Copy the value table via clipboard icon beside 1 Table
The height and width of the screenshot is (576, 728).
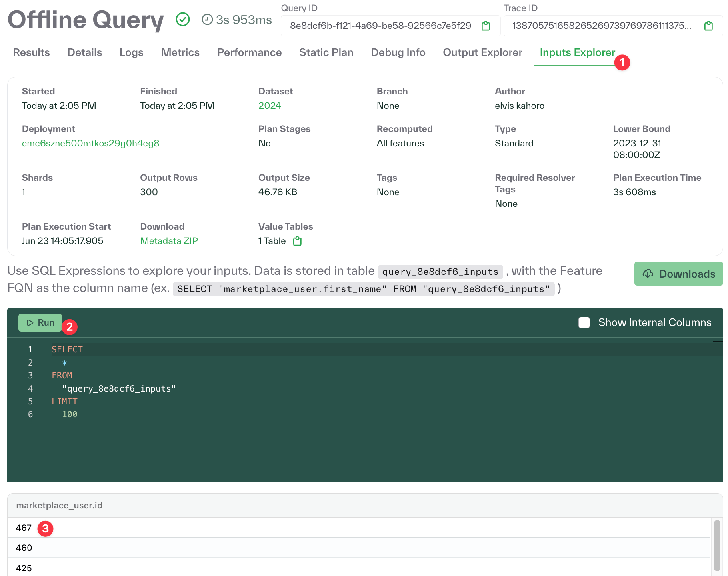click(x=297, y=241)
